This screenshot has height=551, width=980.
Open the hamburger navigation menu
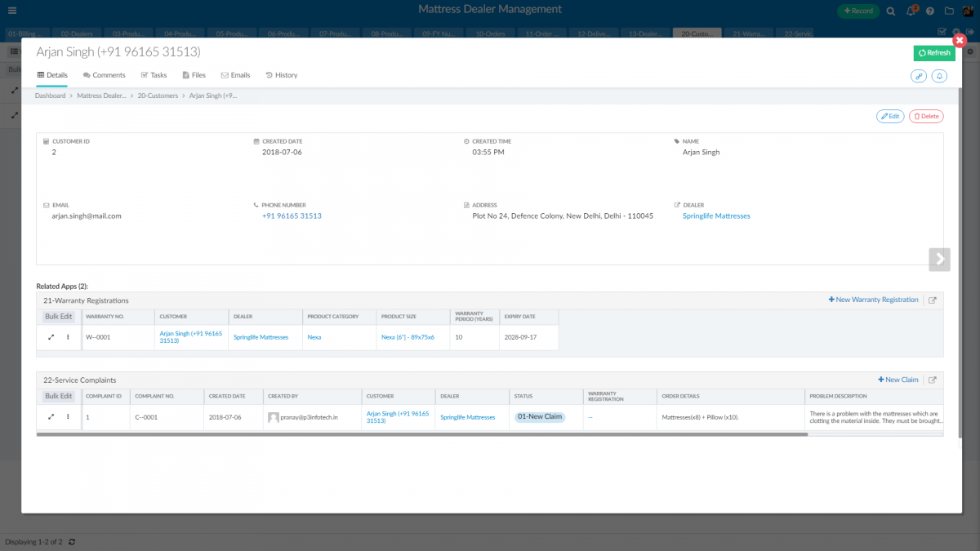[11, 11]
